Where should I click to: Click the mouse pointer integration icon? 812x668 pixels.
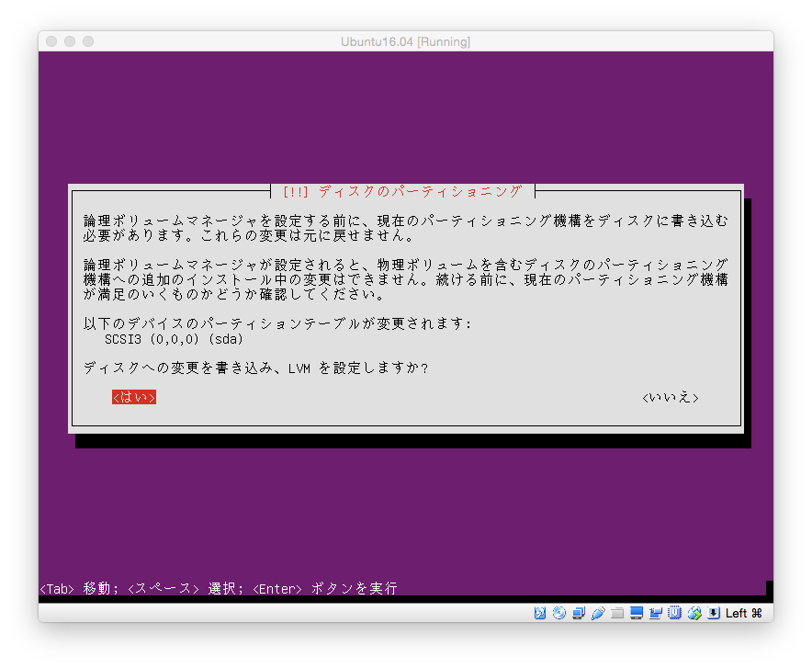694,613
